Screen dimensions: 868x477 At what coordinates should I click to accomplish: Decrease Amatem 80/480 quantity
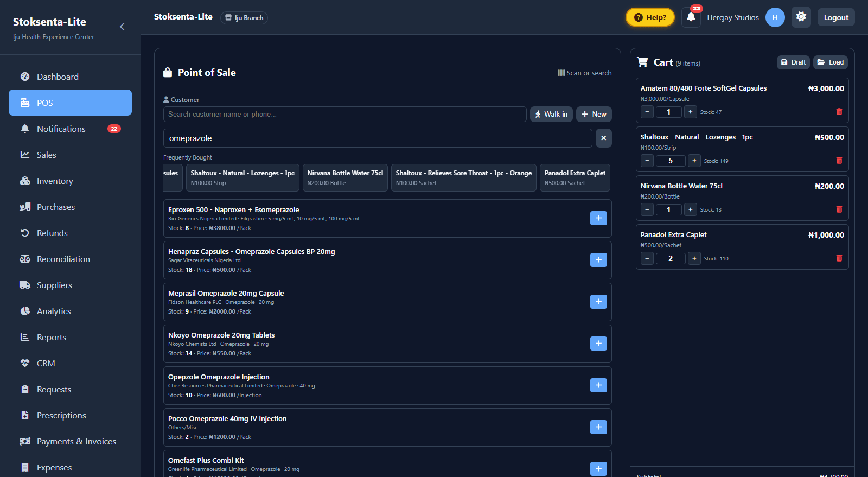647,112
